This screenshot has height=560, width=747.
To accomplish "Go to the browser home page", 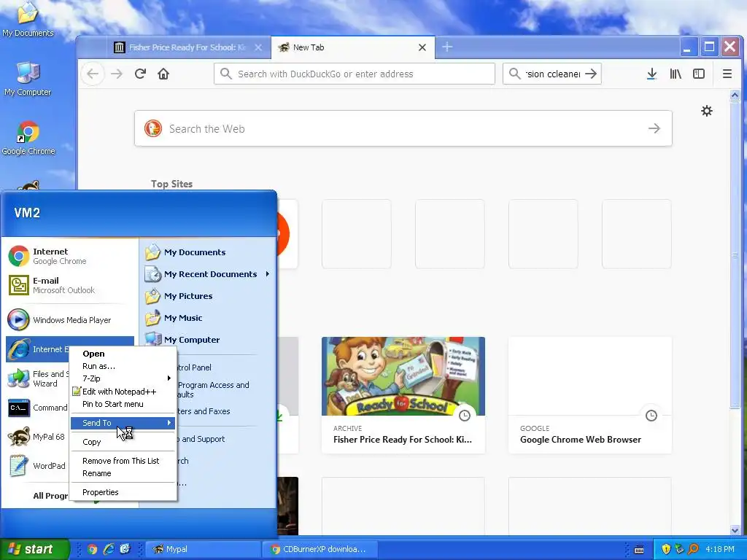I will tap(163, 74).
